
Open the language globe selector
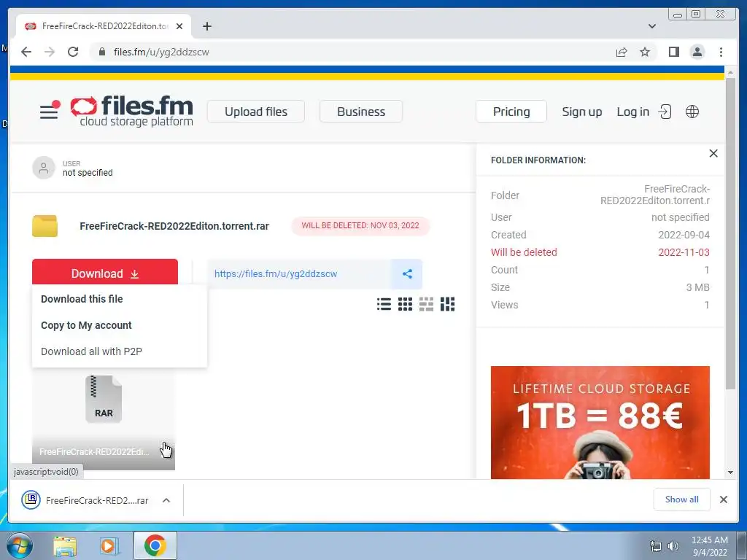692,112
